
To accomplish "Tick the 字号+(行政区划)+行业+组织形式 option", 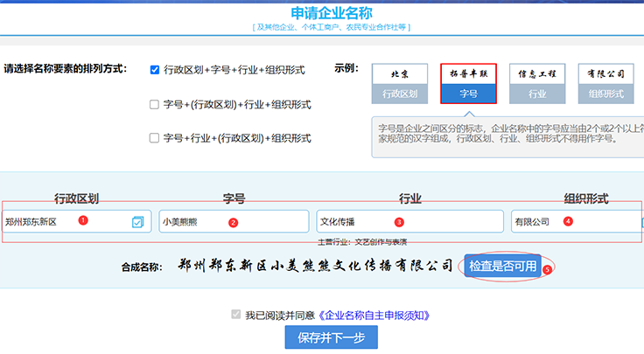I will [x=155, y=104].
